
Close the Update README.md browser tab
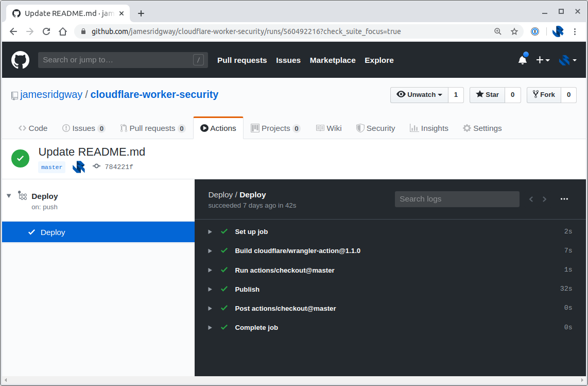[x=122, y=13]
